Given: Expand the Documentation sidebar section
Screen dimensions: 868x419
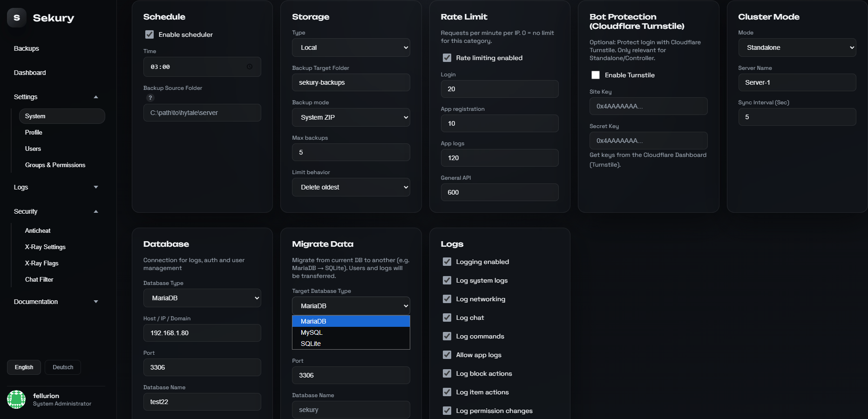Looking at the screenshot, I should point(96,302).
